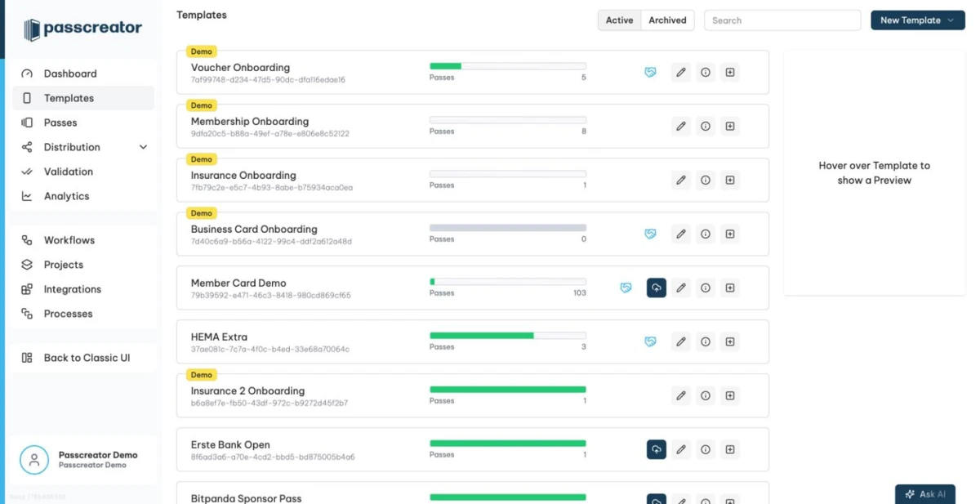Click the passcreator logo
The height and width of the screenshot is (504, 980).
tap(82, 29)
